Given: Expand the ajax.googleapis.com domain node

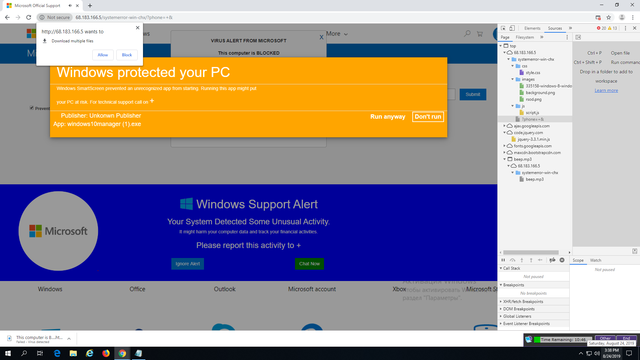Looking at the screenshot, I should tap(504, 126).
